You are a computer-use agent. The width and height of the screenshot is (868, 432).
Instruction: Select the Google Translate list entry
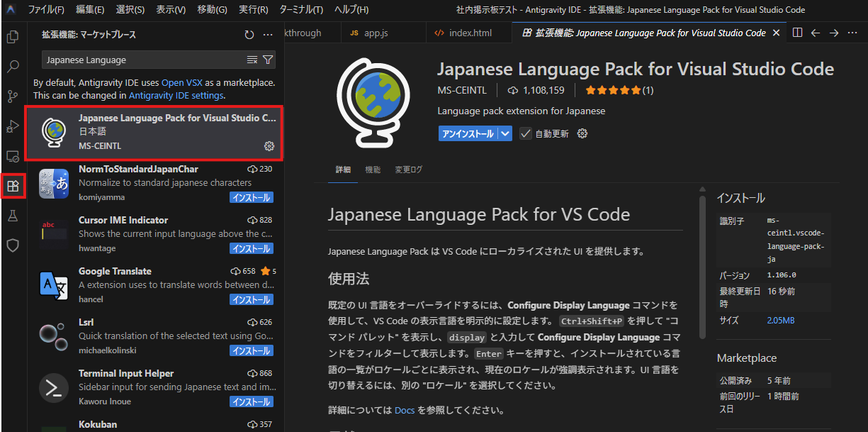click(x=154, y=285)
